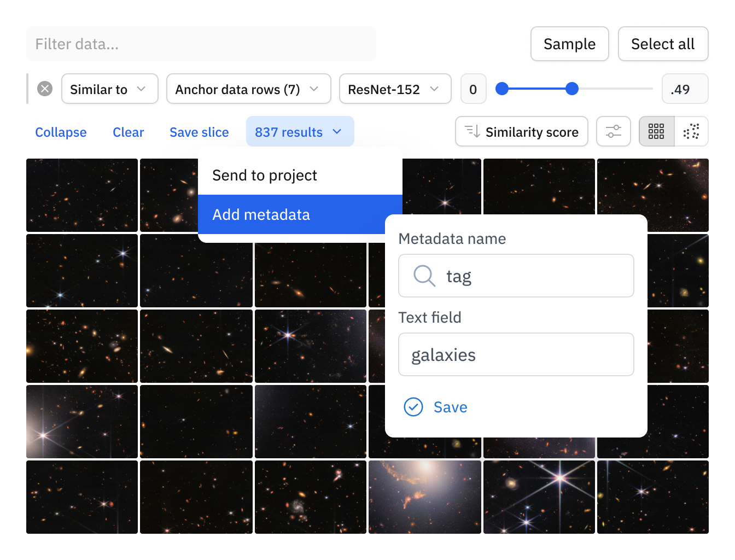Click the Select all button
Screen dimensions: 735x560
point(663,44)
